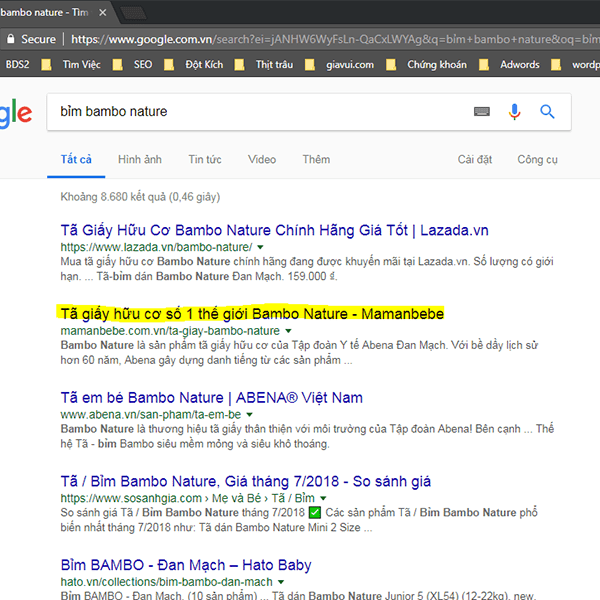Expand dropdown arrow next to lazada.vn URL

pyautogui.click(x=260, y=247)
